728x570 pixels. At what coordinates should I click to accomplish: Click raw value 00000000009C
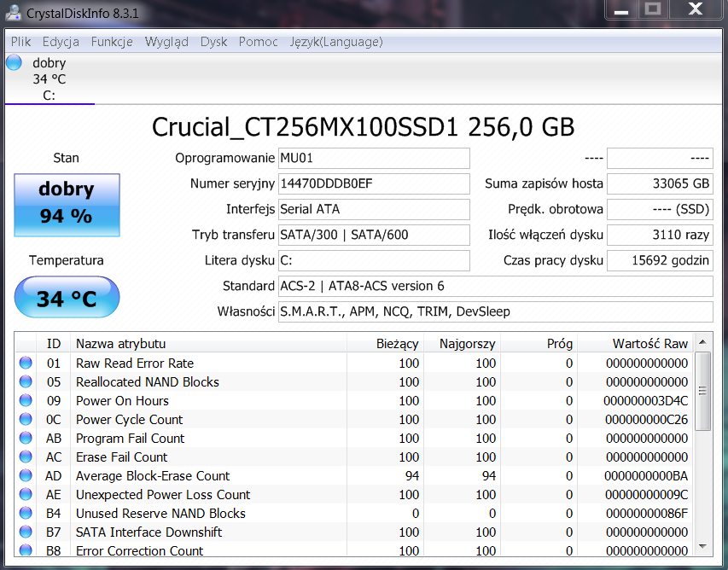pyautogui.click(x=646, y=495)
